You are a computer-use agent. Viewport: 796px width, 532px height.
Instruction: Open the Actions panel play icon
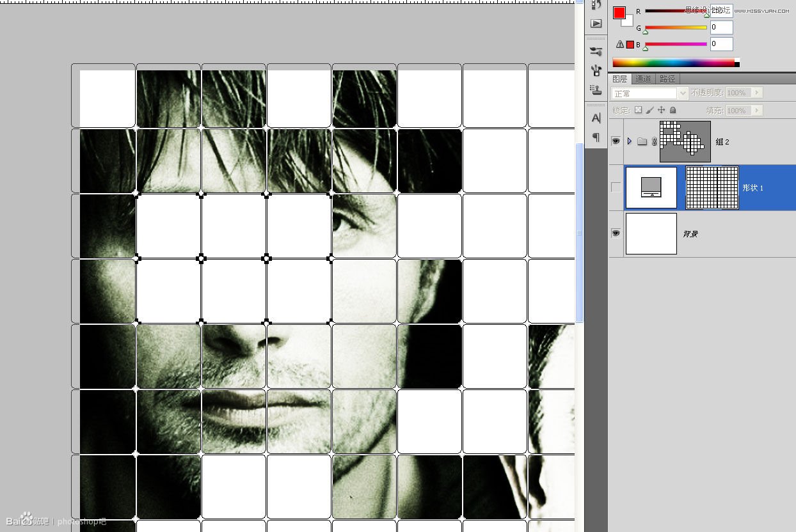(596, 24)
